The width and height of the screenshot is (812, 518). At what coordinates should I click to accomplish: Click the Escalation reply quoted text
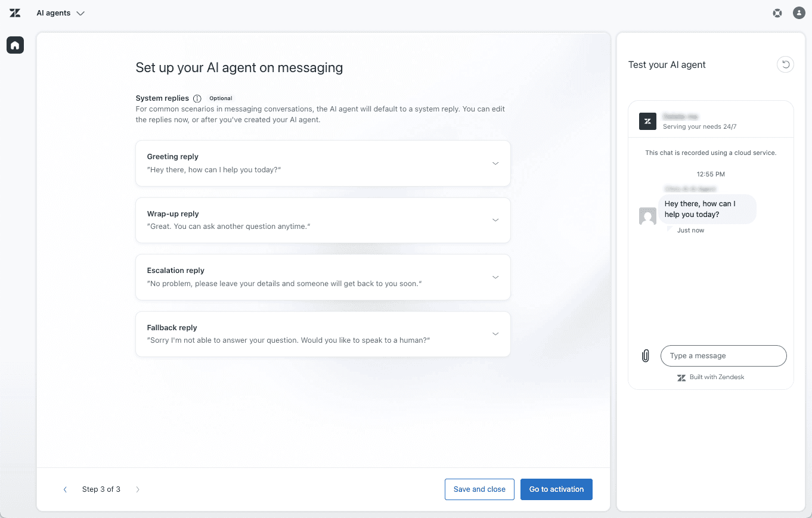click(284, 284)
